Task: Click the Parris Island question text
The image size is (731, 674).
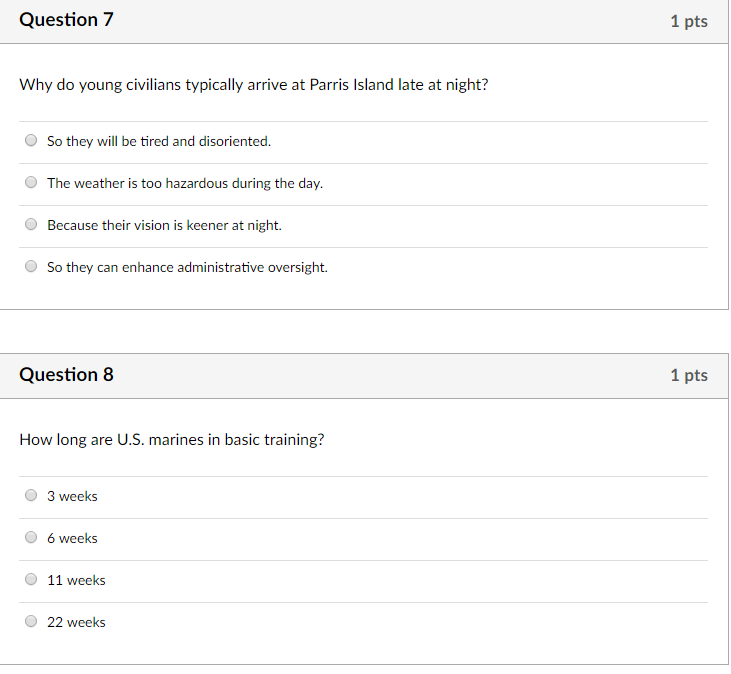Action: 254,85
